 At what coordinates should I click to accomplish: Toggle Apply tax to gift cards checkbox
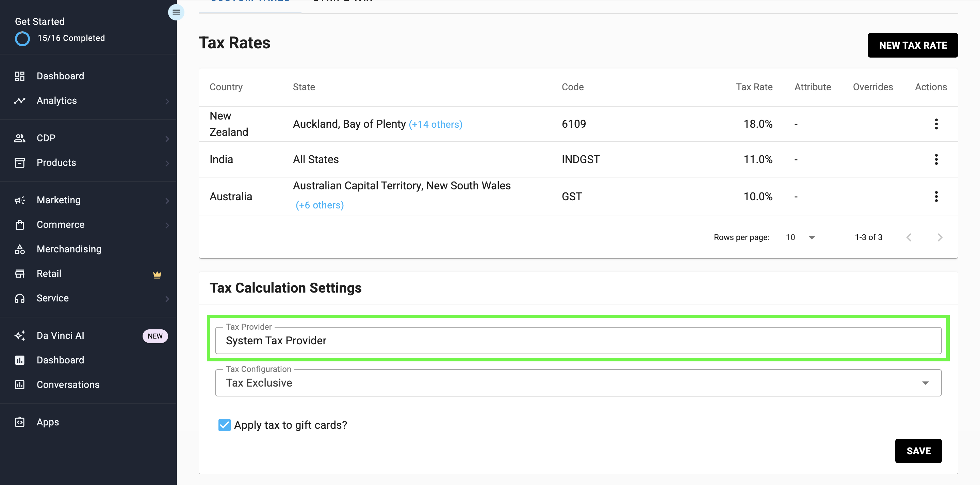tap(225, 425)
